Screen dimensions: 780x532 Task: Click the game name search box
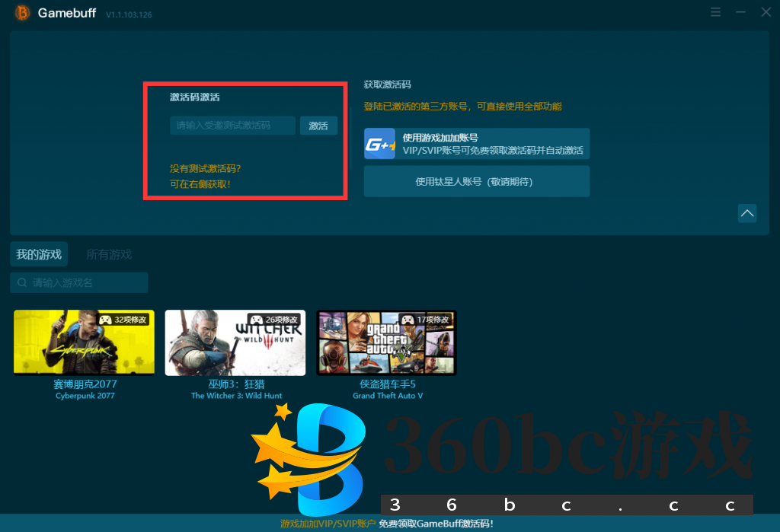click(x=78, y=282)
